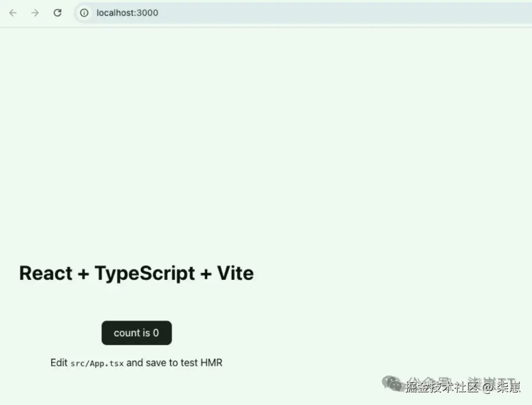532x405 pixels.
Task: Reload the localhost:3000 page
Action: pyautogui.click(x=57, y=13)
